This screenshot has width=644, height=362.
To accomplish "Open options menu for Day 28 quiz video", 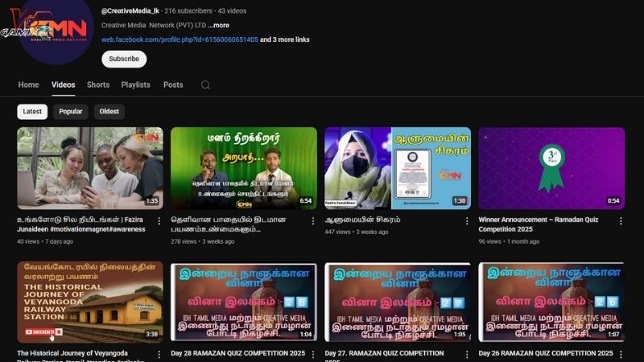I will [x=313, y=354].
